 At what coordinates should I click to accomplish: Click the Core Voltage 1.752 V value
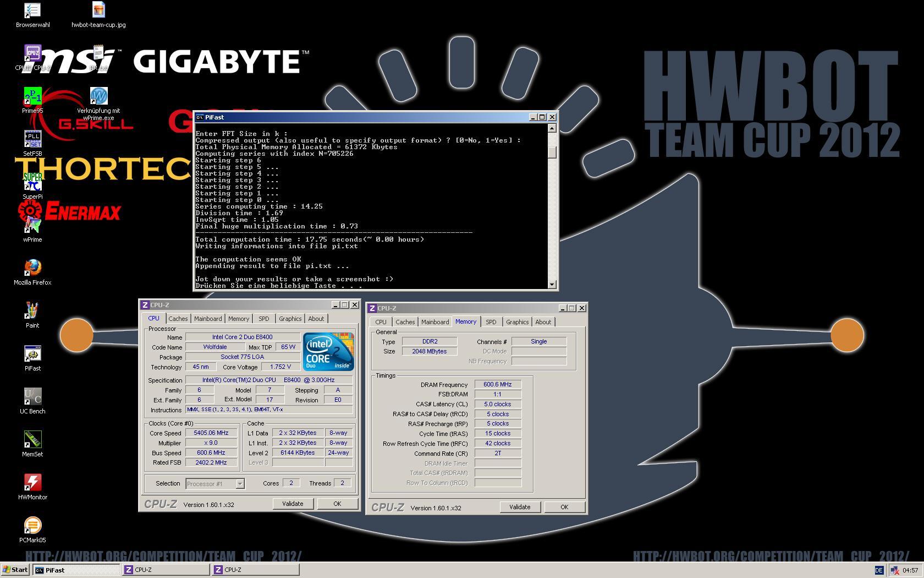(x=280, y=367)
